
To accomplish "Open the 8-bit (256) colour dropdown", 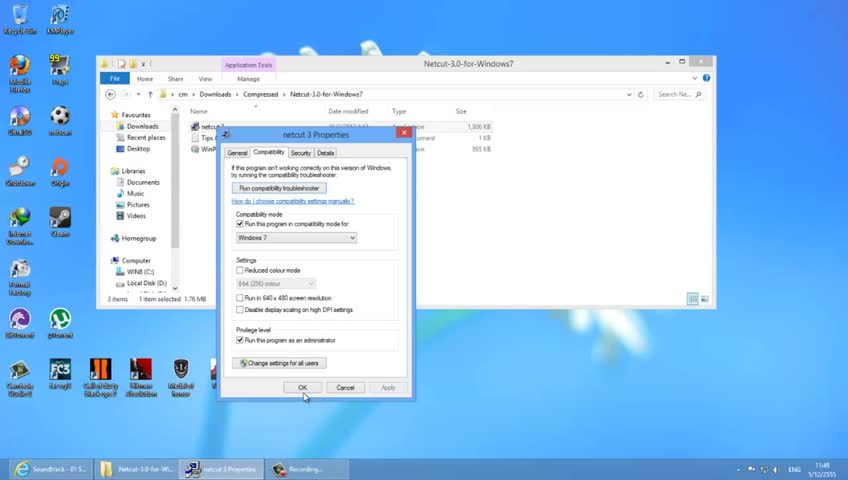I will (276, 284).
